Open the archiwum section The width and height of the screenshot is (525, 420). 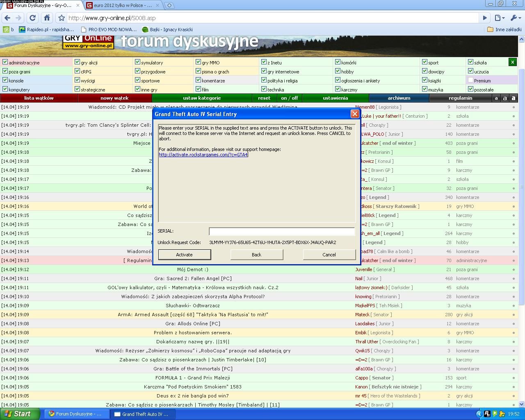click(399, 98)
